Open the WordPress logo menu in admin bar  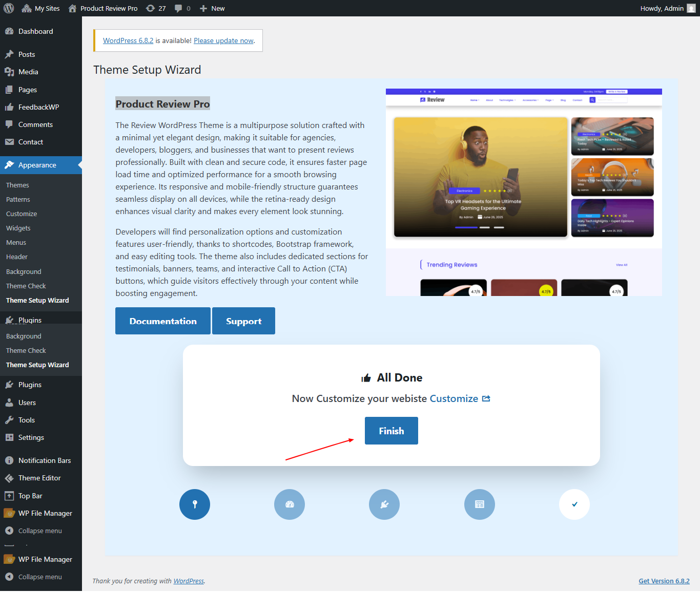(9, 8)
